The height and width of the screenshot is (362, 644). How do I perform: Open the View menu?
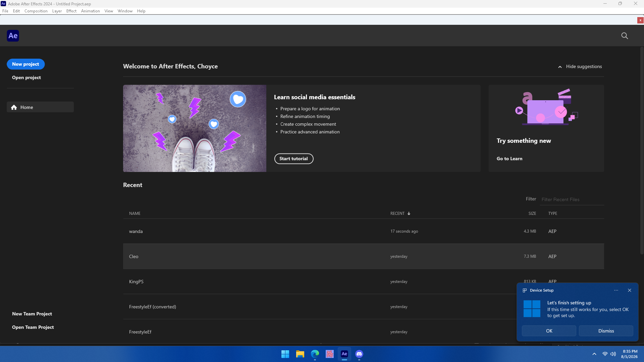click(109, 11)
